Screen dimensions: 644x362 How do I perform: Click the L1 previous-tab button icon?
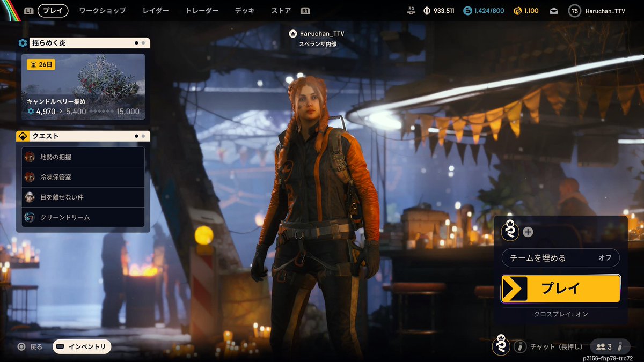tap(29, 10)
